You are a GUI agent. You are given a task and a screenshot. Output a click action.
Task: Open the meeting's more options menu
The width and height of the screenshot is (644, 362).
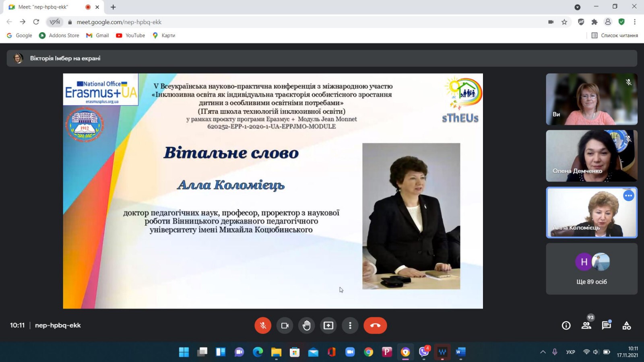click(350, 325)
